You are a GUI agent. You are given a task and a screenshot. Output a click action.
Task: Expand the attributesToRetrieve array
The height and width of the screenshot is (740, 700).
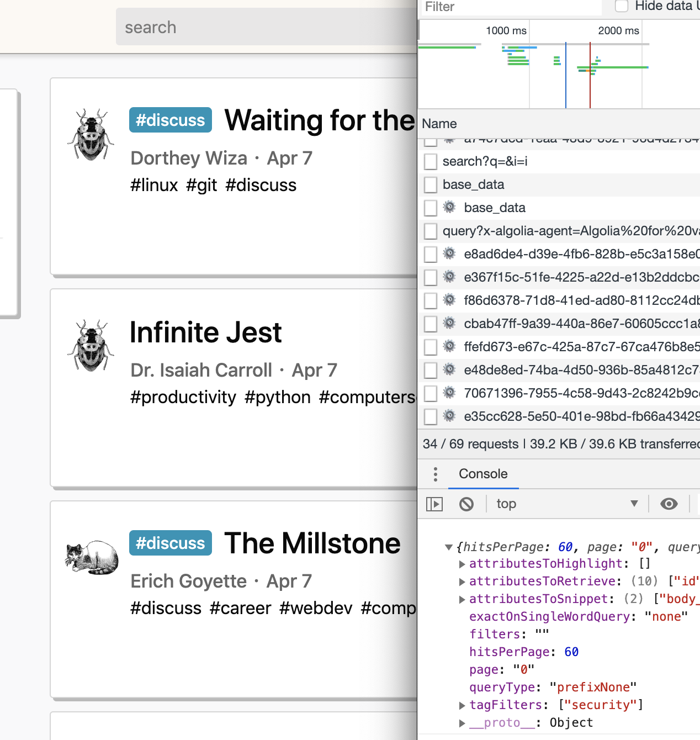tap(462, 581)
